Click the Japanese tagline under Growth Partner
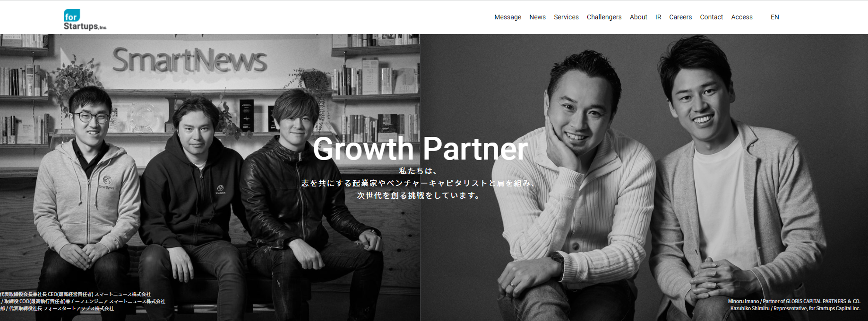The image size is (868, 321). pyautogui.click(x=419, y=183)
